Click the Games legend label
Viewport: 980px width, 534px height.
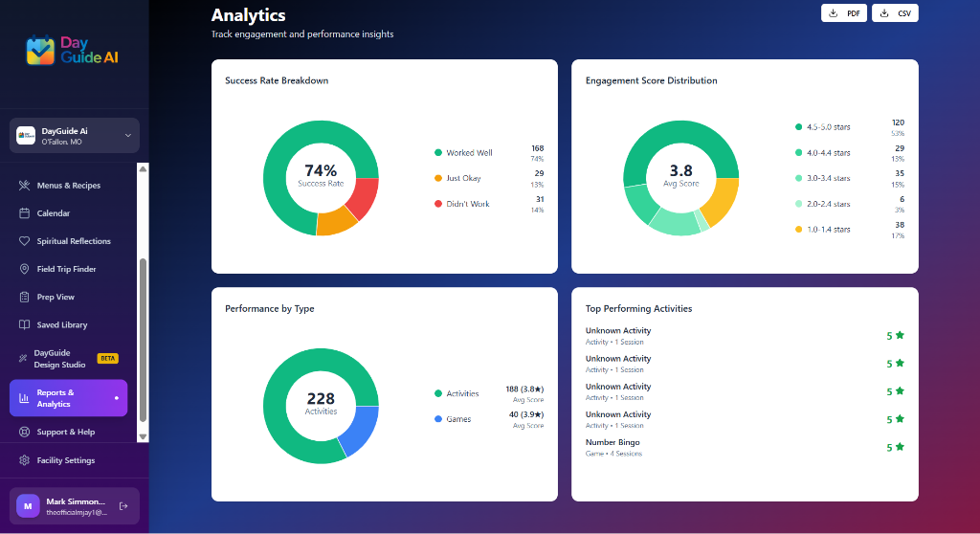[458, 419]
